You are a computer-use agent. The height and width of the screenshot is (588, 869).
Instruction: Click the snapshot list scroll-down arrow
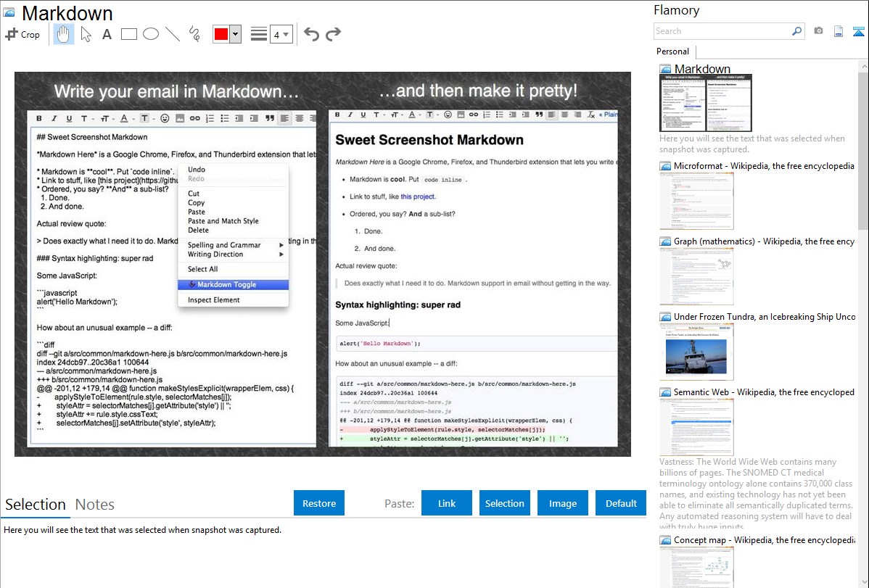point(864,582)
